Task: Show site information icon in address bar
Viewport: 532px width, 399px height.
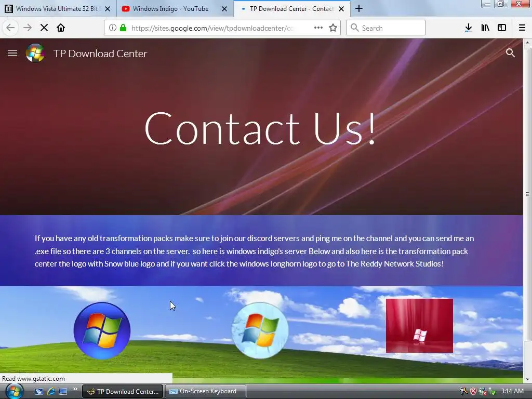Action: [x=113, y=28]
